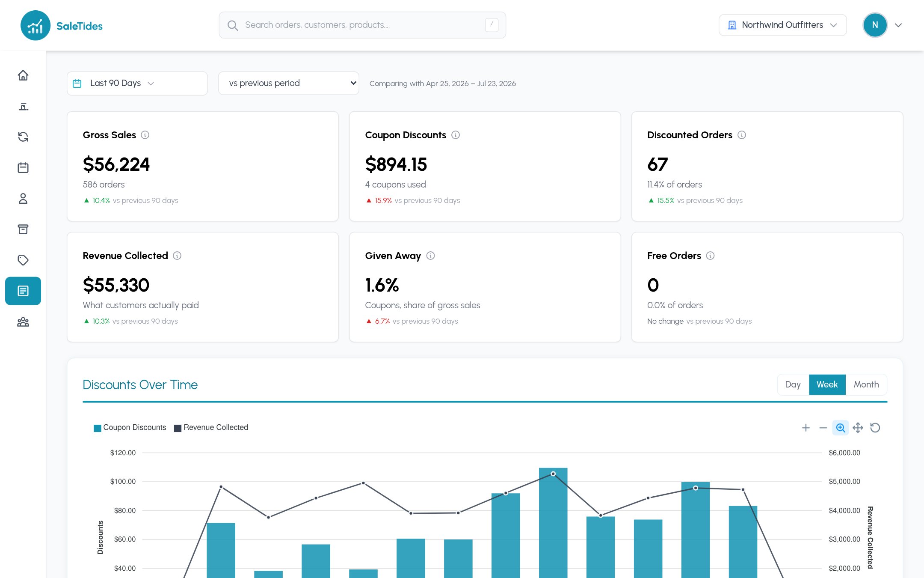The image size is (924, 578).
Task: Zoom in the chart with plus icon
Action: tap(806, 428)
